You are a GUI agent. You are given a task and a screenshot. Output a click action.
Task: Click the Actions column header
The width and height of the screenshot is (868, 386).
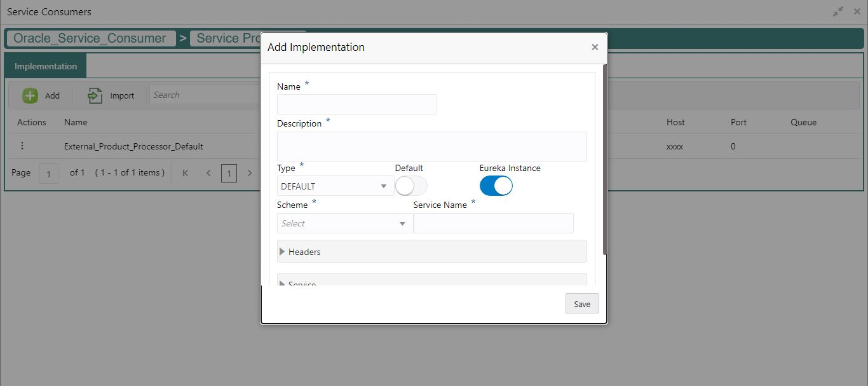(x=32, y=122)
